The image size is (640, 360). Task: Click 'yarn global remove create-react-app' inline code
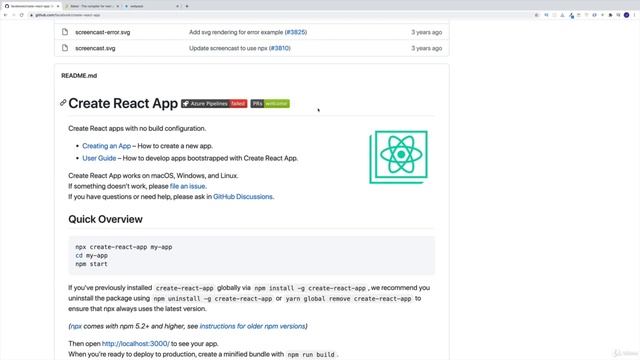(x=348, y=299)
